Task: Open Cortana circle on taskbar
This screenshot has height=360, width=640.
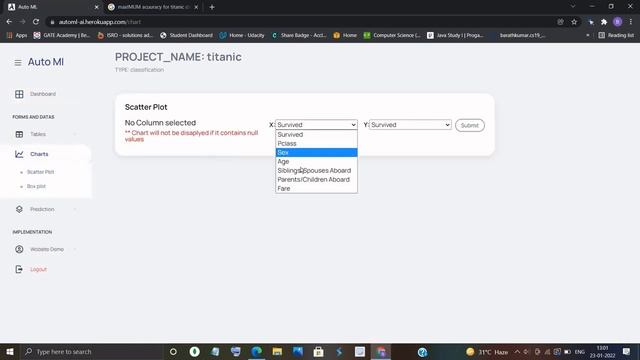Action: coord(173,351)
